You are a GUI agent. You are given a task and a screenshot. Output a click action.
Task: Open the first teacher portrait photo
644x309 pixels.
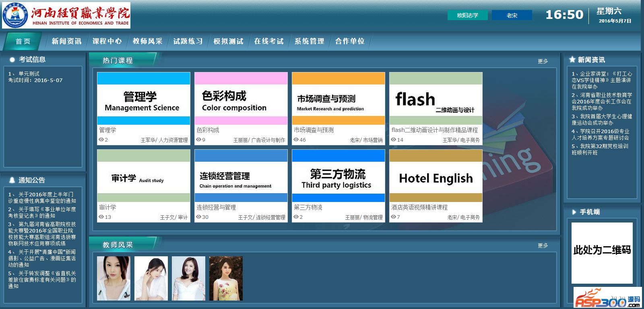coord(114,278)
